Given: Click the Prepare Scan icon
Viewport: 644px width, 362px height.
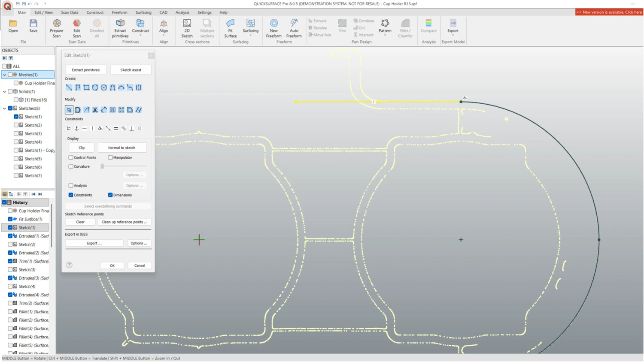Looking at the screenshot, I should 56,27.
